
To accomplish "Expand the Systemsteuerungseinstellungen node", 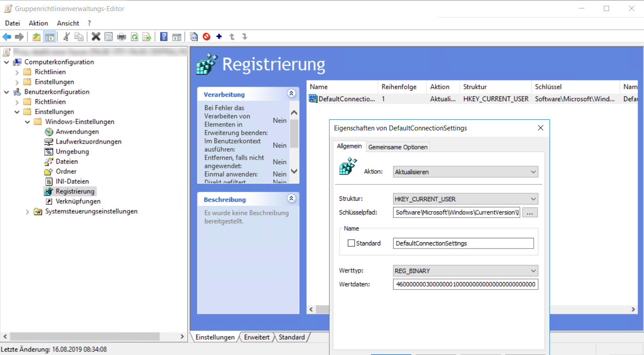I will 28,211.
